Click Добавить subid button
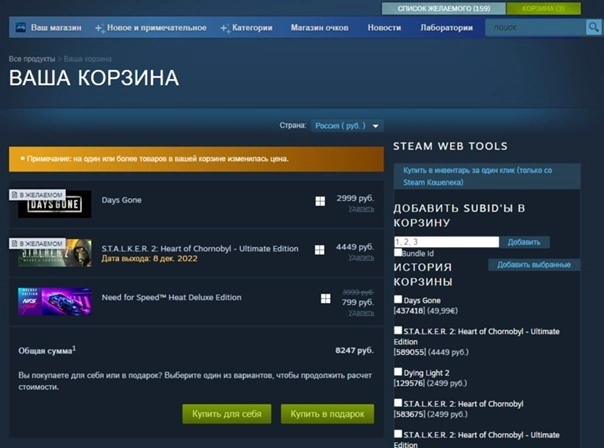The height and width of the screenshot is (448, 604). point(524,242)
